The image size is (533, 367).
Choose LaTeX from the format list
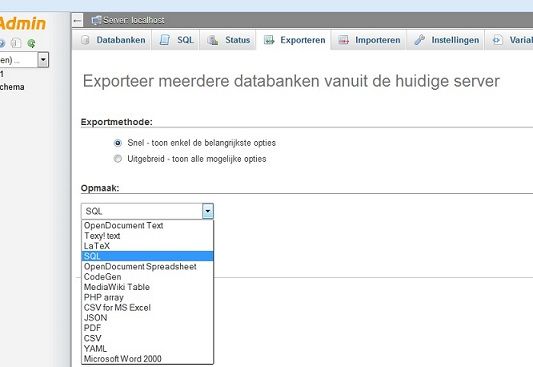pos(148,246)
